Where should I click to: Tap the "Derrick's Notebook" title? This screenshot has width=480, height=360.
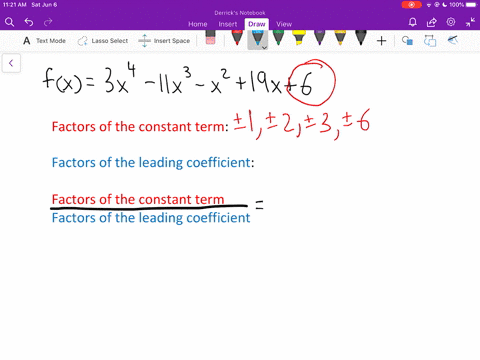[x=240, y=13]
